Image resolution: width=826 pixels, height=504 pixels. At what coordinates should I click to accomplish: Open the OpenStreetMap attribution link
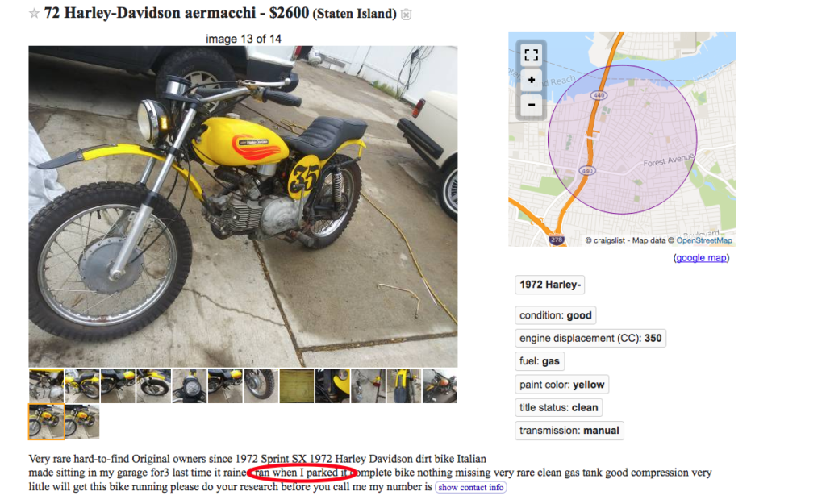(x=703, y=240)
